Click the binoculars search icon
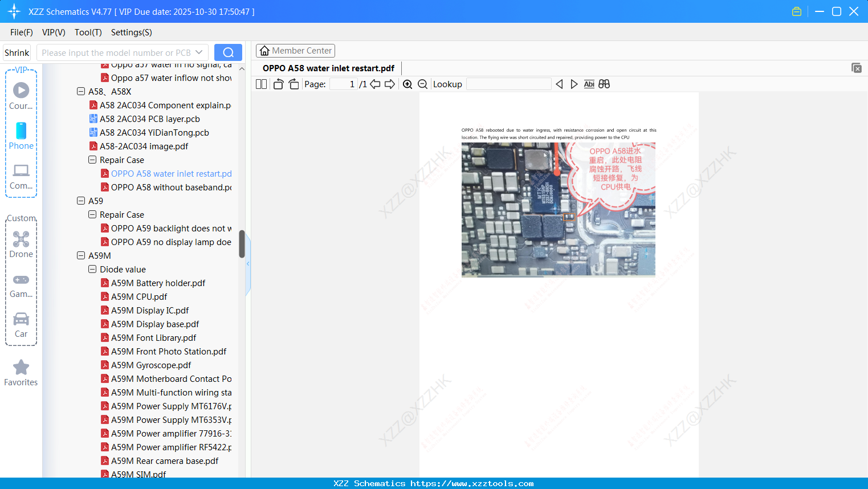The height and width of the screenshot is (489, 868). [604, 84]
